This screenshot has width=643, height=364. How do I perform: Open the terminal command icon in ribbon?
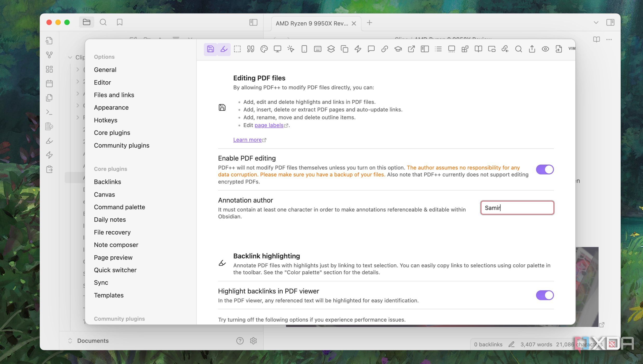tap(49, 112)
